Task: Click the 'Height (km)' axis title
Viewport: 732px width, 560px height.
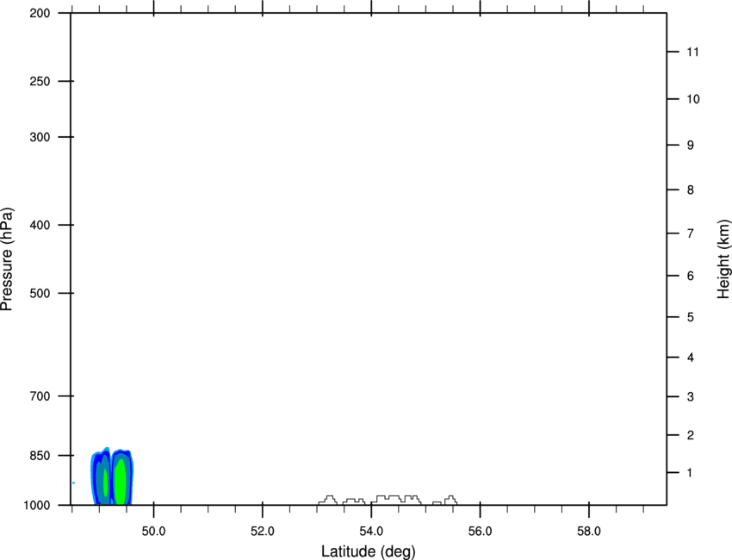Action: [x=723, y=259]
